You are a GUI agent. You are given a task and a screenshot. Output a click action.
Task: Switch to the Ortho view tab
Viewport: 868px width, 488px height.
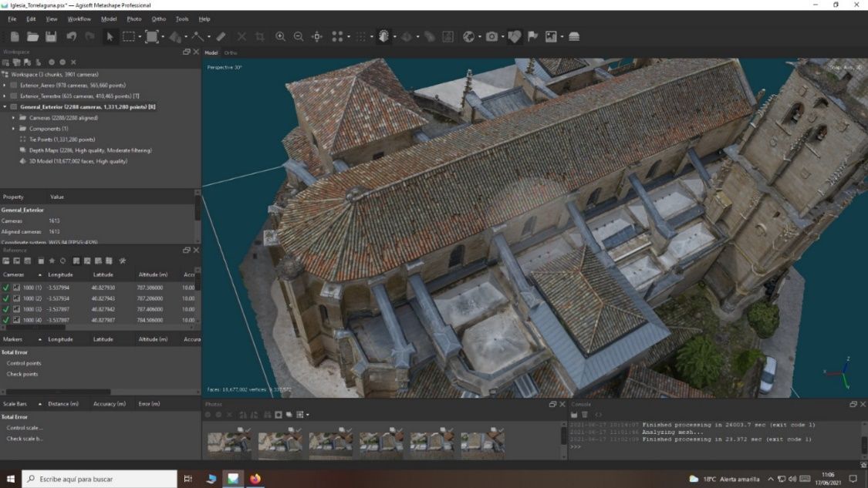pos(230,52)
